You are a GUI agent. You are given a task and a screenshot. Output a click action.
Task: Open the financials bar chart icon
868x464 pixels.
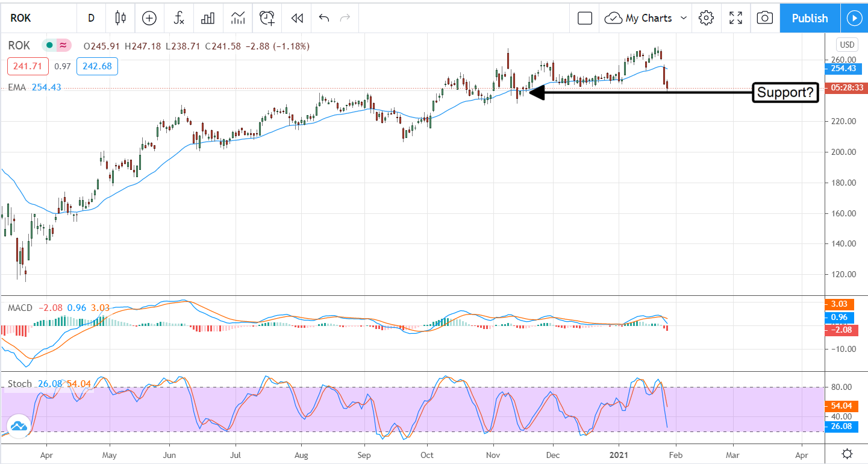click(208, 18)
